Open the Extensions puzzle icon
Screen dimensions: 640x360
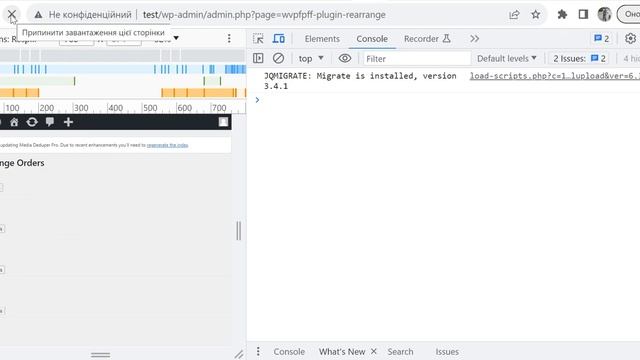coord(562,15)
